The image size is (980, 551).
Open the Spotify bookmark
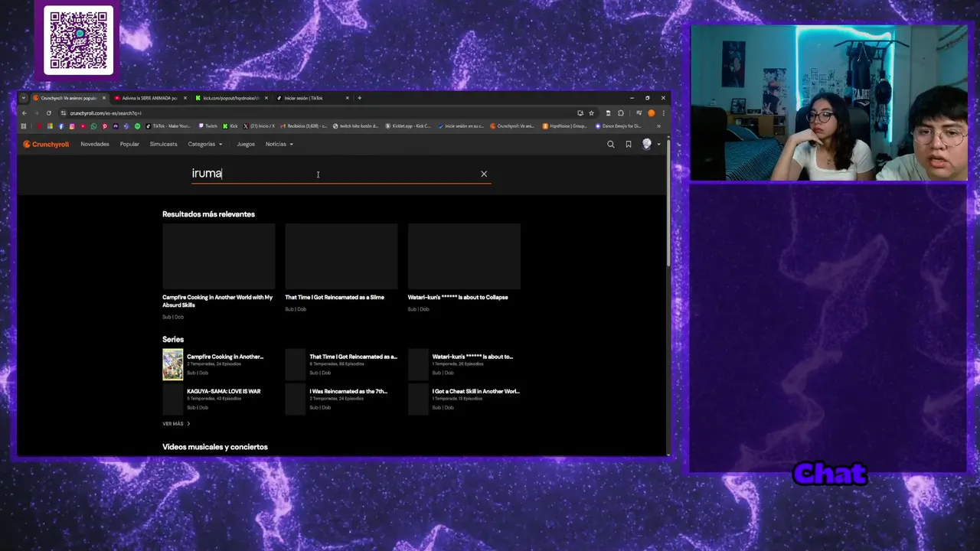point(137,126)
